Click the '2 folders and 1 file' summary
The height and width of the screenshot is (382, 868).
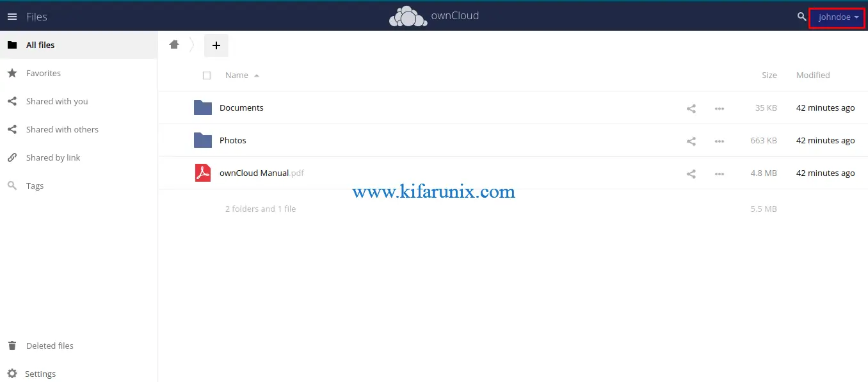(x=261, y=209)
